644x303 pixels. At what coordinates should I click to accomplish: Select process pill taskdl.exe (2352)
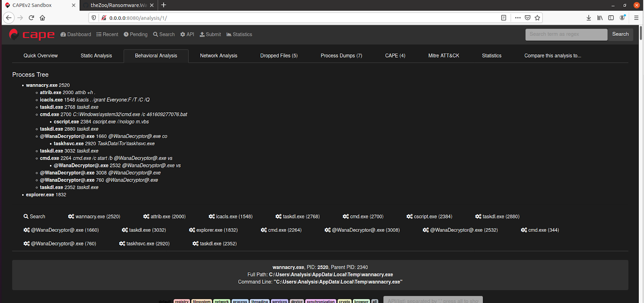215,244
